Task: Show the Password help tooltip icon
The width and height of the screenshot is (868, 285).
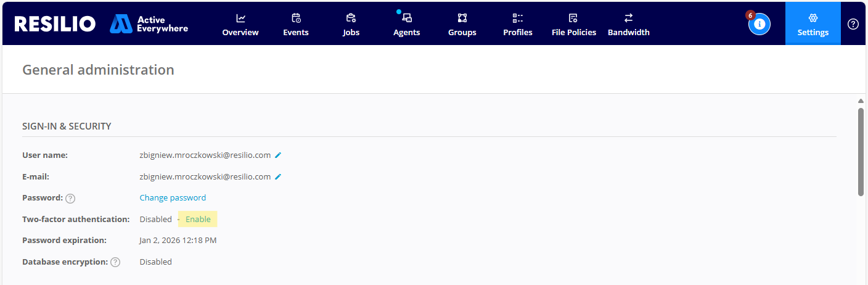Action: pos(70,199)
